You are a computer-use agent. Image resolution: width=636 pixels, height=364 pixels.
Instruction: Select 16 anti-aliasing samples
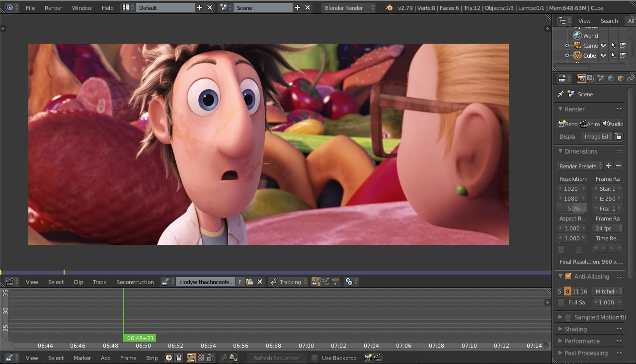click(x=583, y=291)
